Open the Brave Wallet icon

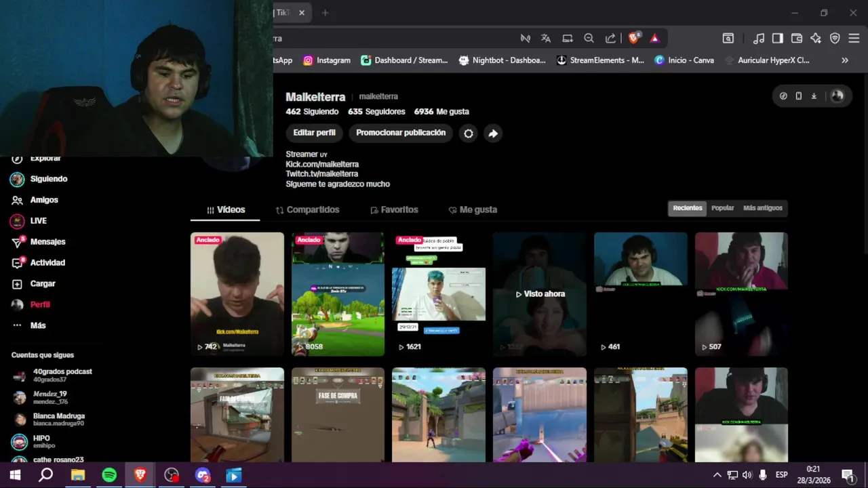coord(797,39)
